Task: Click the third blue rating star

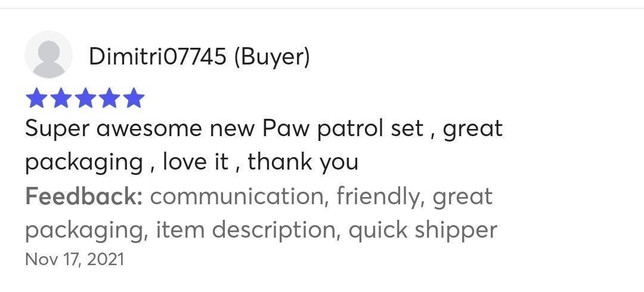Action: click(85, 99)
